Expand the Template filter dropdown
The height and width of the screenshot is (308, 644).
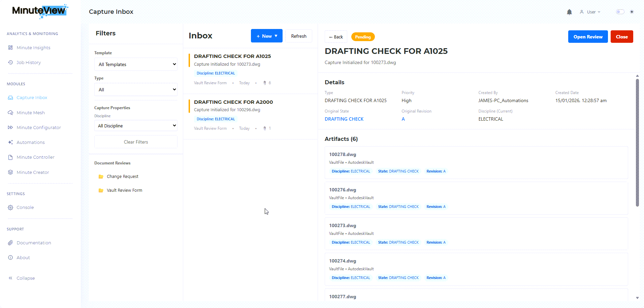136,64
